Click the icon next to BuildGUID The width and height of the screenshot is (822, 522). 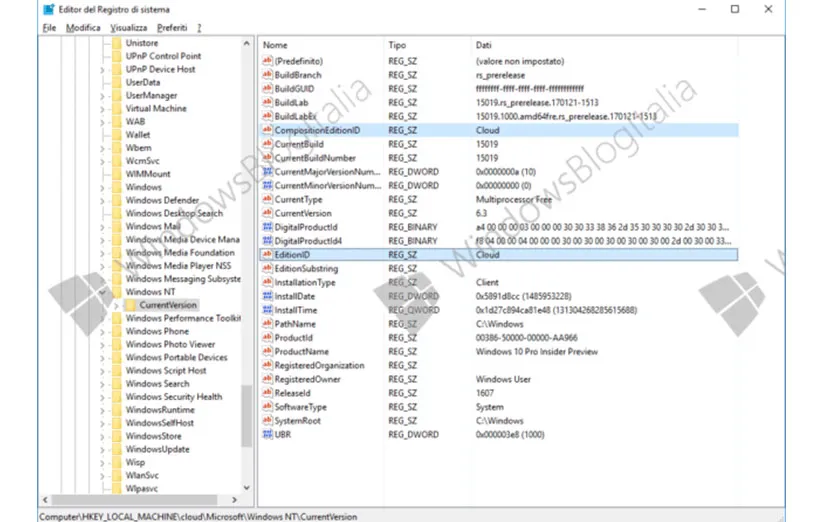267,89
